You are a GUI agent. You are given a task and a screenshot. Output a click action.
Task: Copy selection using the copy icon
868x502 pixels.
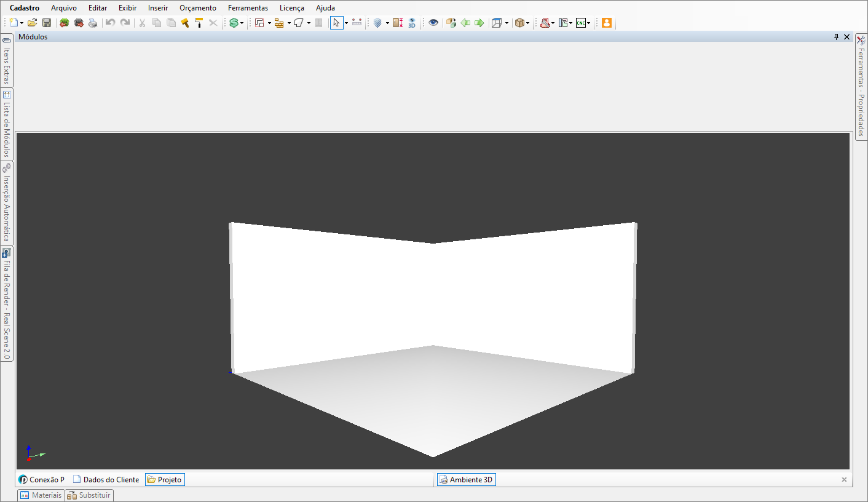coord(157,23)
